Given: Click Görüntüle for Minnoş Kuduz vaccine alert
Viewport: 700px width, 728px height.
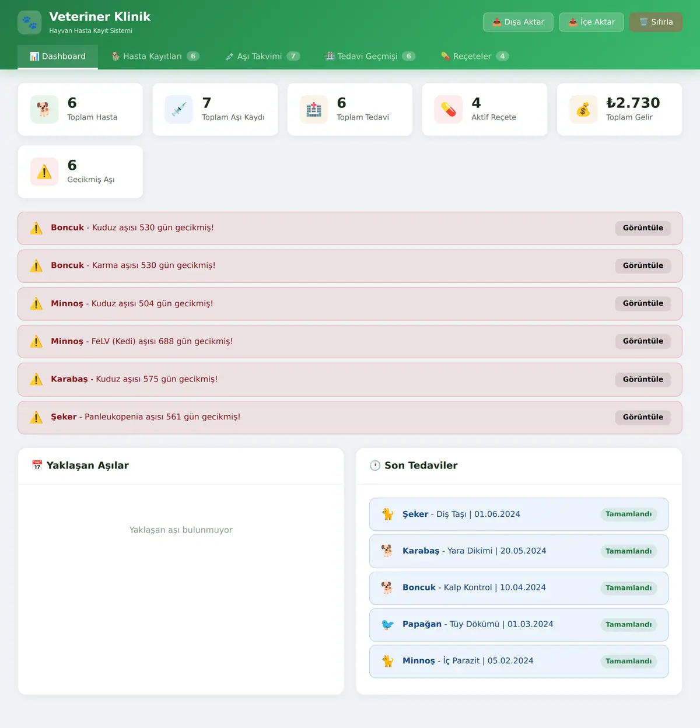Looking at the screenshot, I should (643, 303).
